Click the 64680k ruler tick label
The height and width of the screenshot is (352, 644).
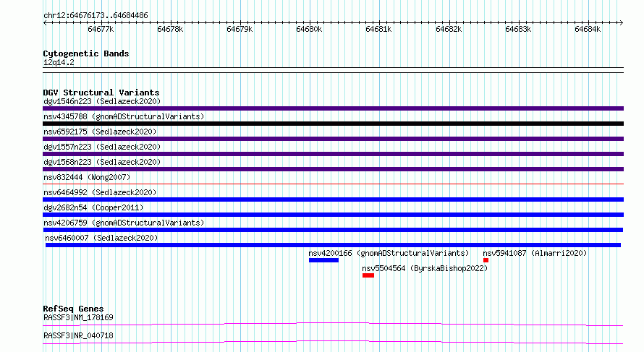pyautogui.click(x=309, y=29)
